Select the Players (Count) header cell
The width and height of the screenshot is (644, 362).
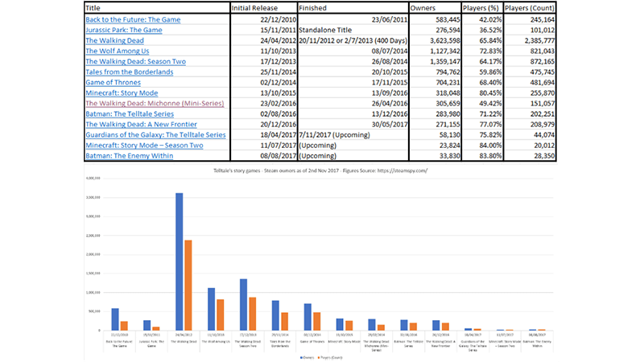pyautogui.click(x=532, y=6)
